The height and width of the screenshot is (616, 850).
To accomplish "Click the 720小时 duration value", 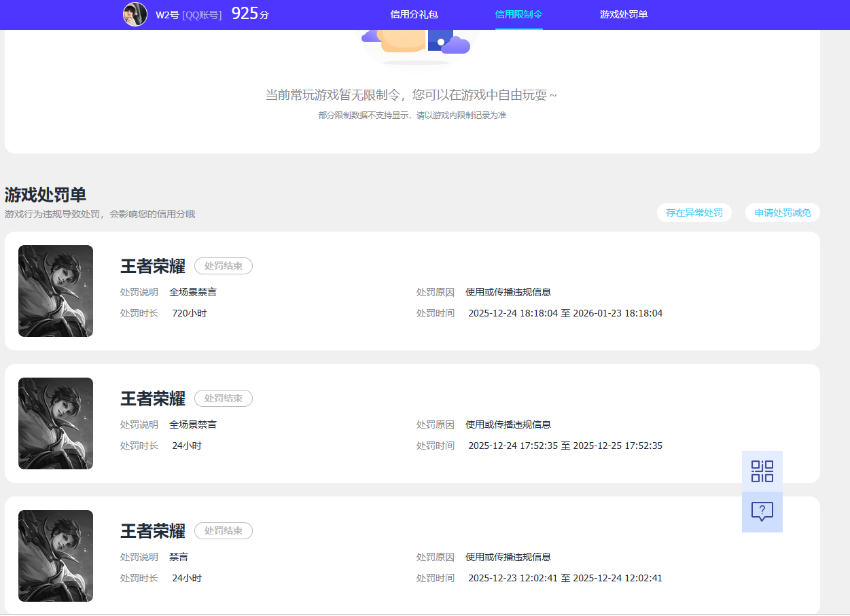I will click(190, 313).
